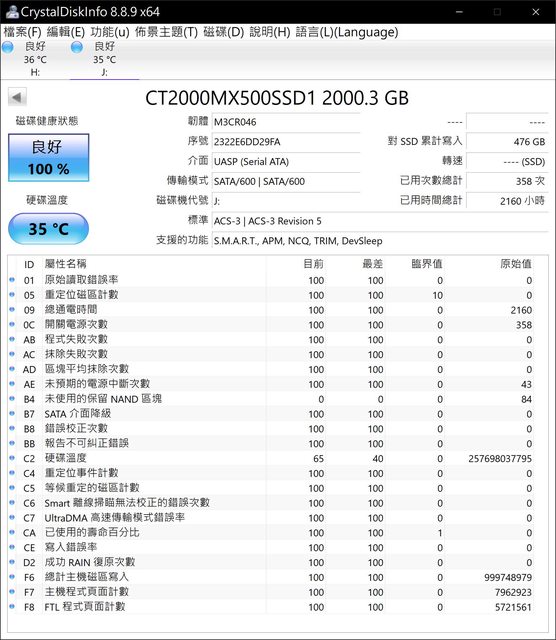
Task: Click the 良好 100 % health status button
Action: [x=49, y=158]
